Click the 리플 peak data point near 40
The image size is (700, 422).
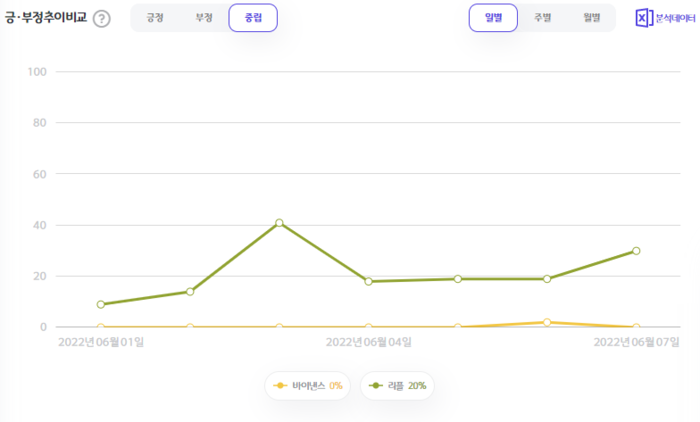[x=279, y=223]
